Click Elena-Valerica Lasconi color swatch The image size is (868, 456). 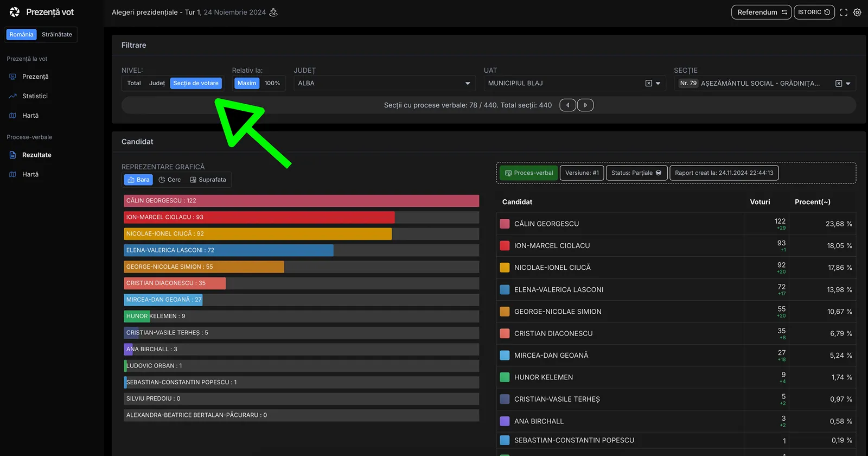coord(505,289)
